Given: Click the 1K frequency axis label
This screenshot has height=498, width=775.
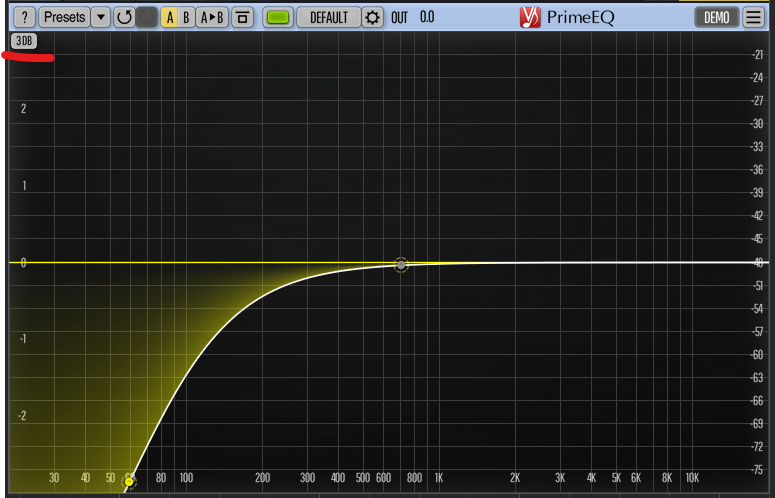Looking at the screenshot, I should (x=438, y=478).
